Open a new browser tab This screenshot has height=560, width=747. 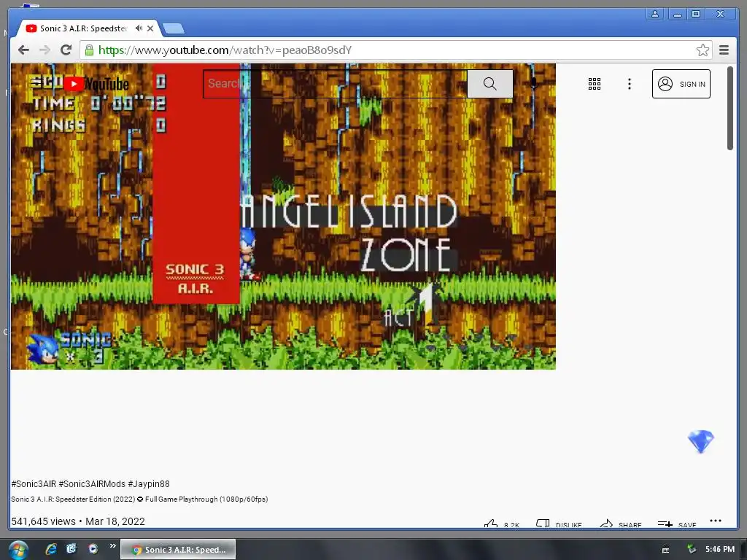pos(174,29)
